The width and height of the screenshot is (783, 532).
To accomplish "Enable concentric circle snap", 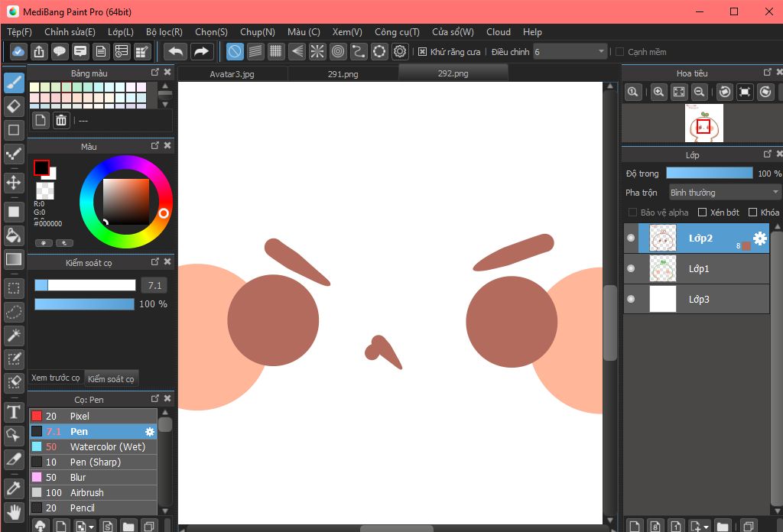I will click(338, 51).
